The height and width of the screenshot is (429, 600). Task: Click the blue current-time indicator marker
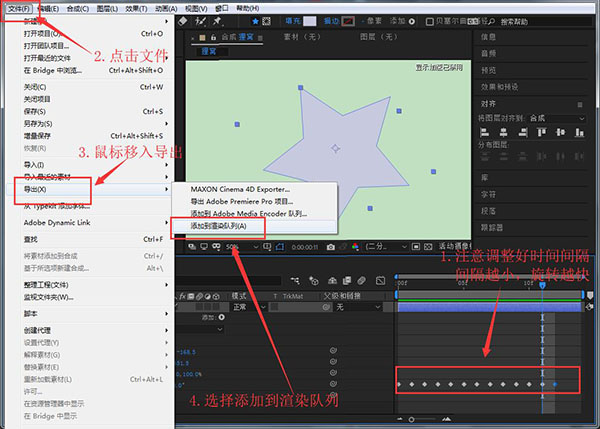(x=542, y=285)
